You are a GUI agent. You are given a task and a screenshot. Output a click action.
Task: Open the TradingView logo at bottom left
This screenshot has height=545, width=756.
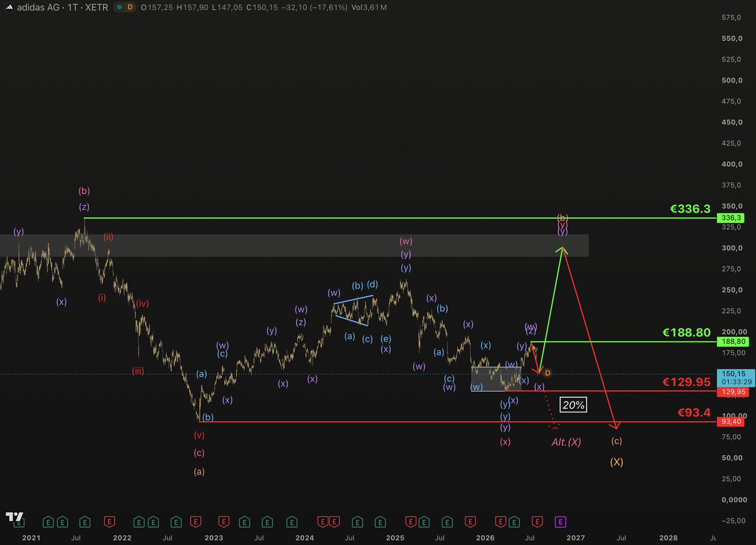click(x=14, y=517)
